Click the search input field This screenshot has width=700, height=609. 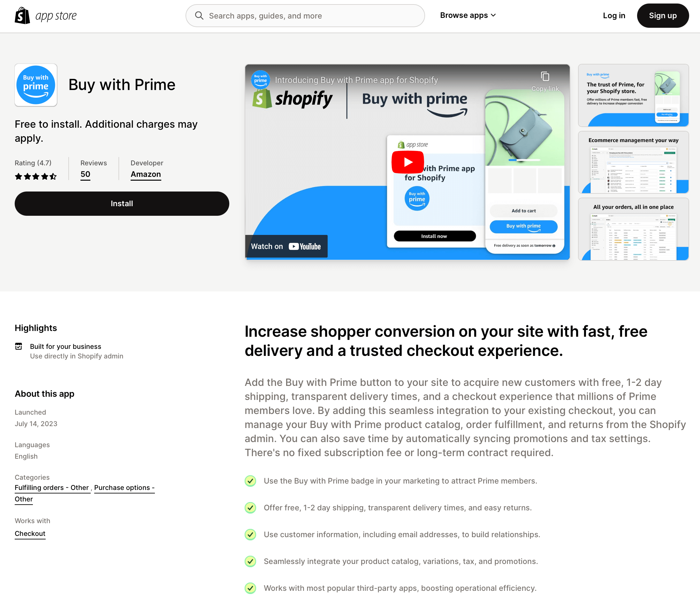(305, 15)
